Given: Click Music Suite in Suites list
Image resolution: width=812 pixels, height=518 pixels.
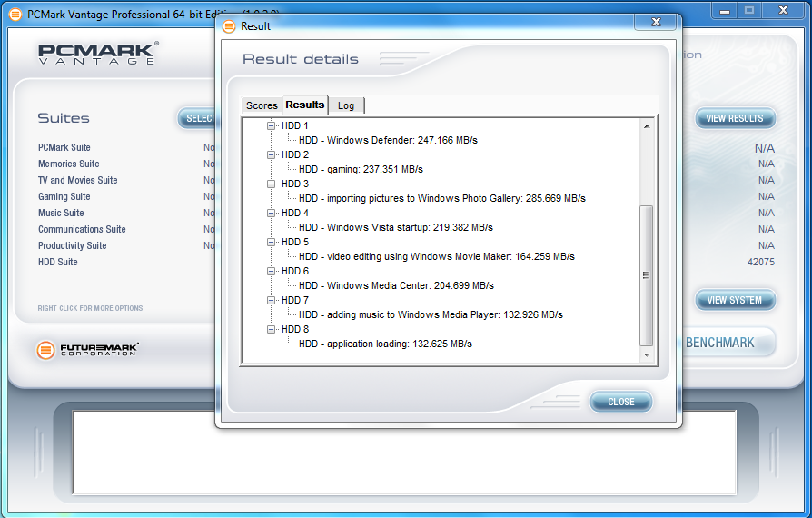Looking at the screenshot, I should (61, 213).
